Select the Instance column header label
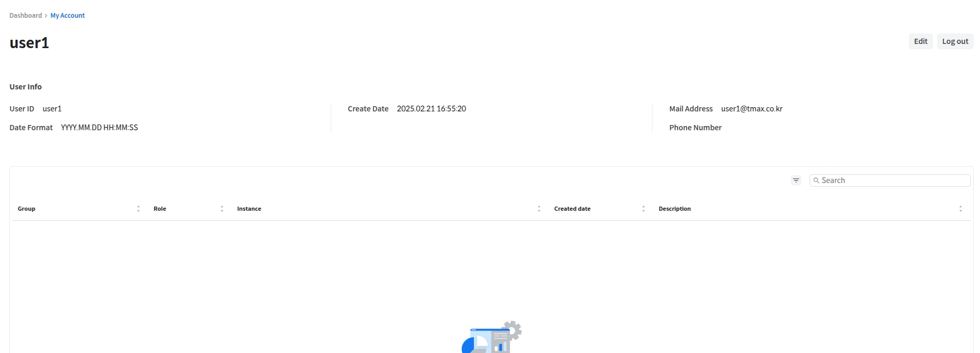The height and width of the screenshot is (353, 980). pyautogui.click(x=249, y=209)
